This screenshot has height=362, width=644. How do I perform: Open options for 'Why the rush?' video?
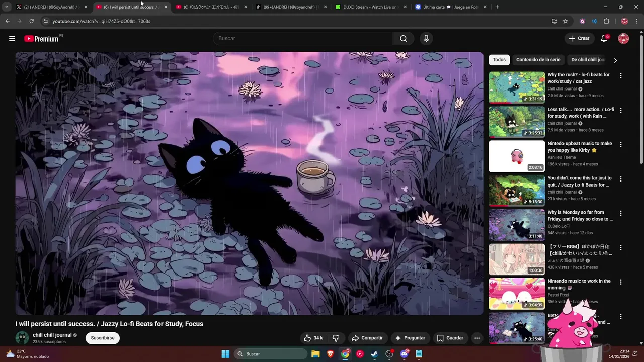point(620,76)
